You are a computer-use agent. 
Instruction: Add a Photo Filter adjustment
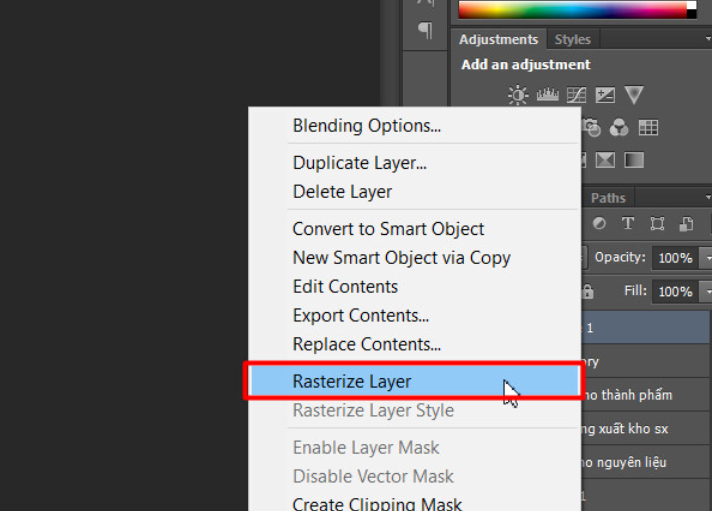[591, 128]
